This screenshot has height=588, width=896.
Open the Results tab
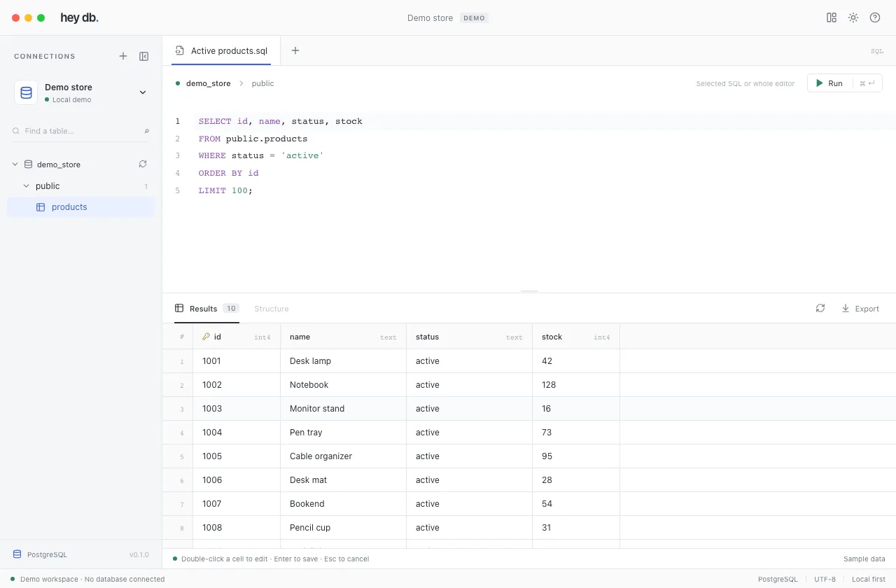206,309
